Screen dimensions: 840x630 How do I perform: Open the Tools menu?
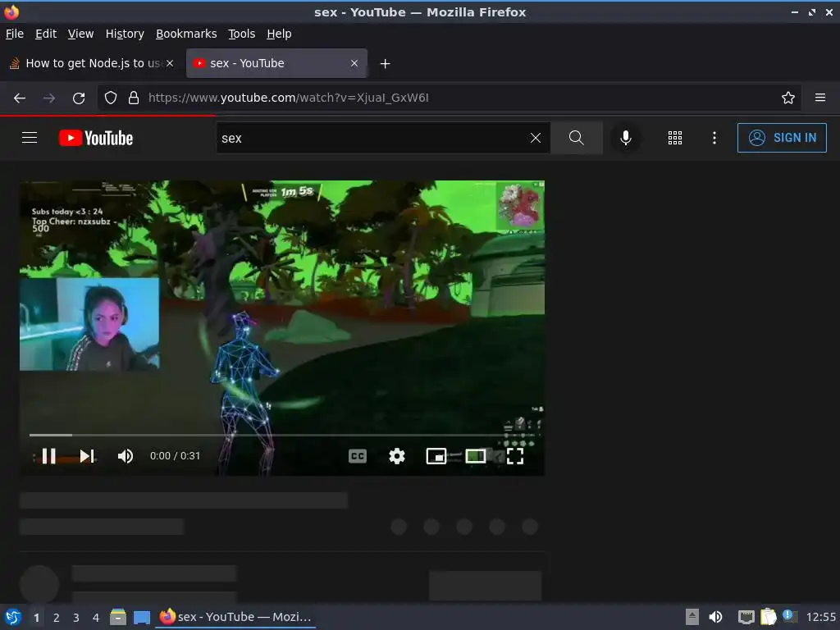pos(242,34)
